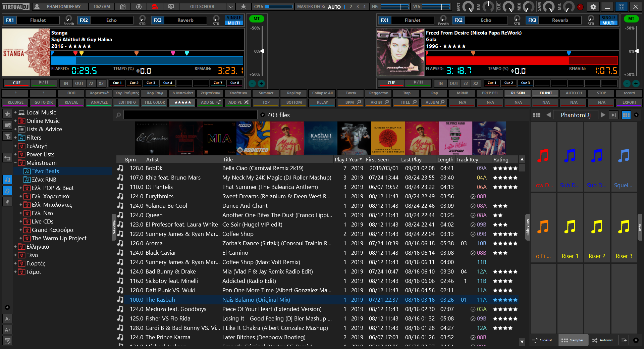Switch to the Sidelist tab

tap(542, 340)
